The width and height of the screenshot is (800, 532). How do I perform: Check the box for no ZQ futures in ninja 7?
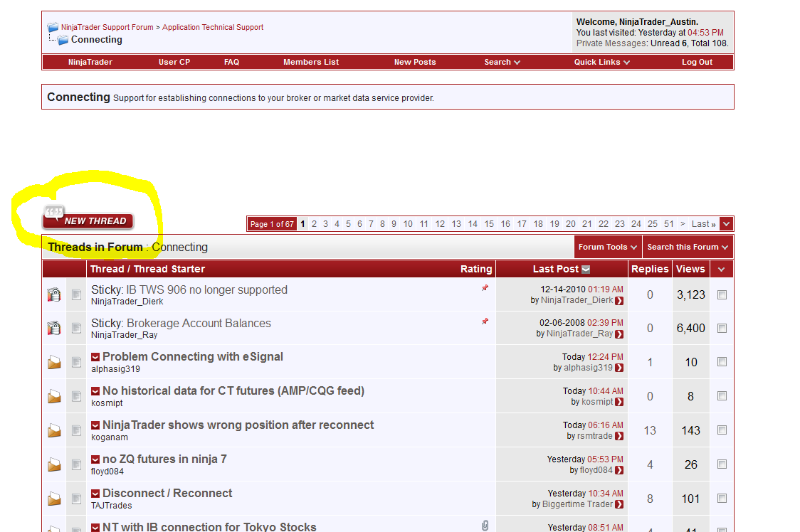coord(722,464)
